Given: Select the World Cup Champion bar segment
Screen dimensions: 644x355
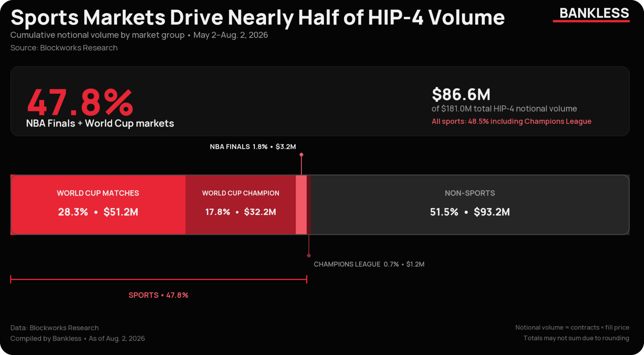Looking at the screenshot, I should click(241, 204).
